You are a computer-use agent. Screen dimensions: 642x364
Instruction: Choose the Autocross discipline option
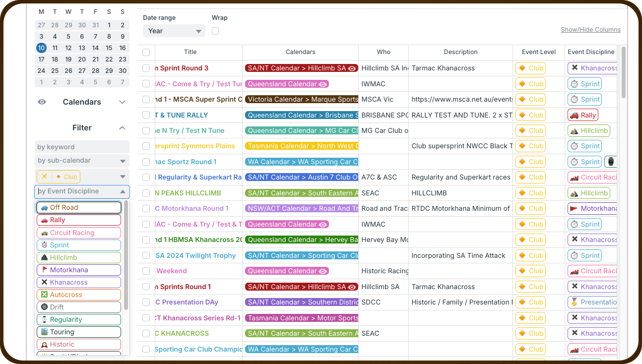[x=78, y=295]
